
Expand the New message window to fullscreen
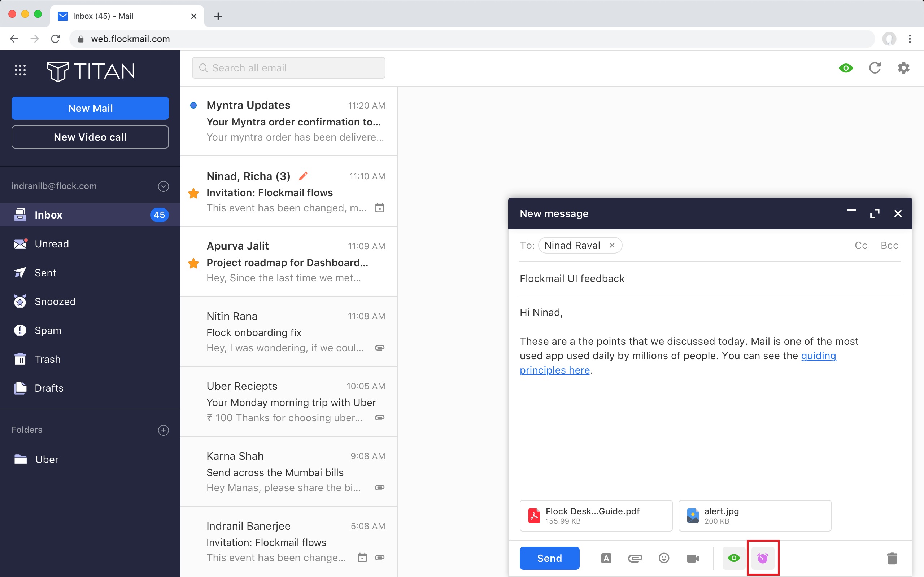pyautogui.click(x=875, y=214)
